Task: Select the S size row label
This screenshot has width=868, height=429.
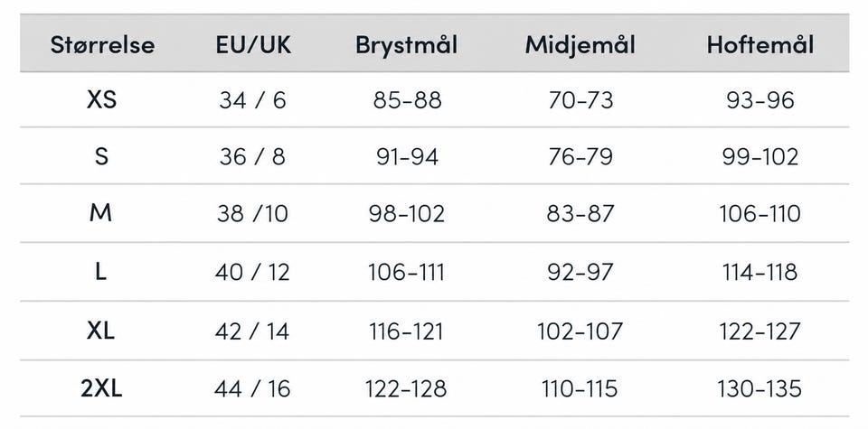Action: [101, 156]
